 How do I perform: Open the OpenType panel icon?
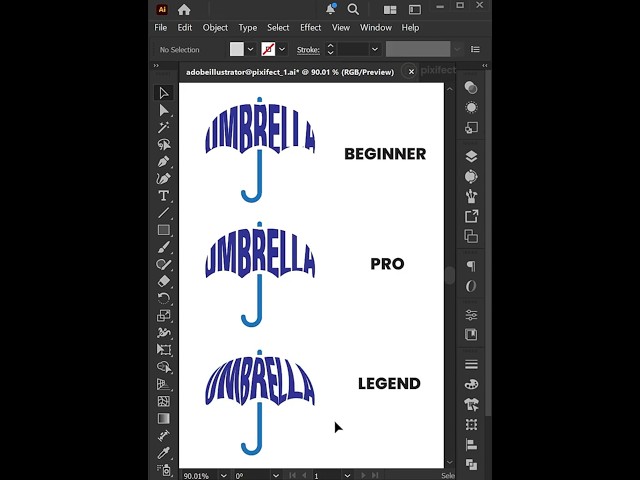pyautogui.click(x=471, y=286)
